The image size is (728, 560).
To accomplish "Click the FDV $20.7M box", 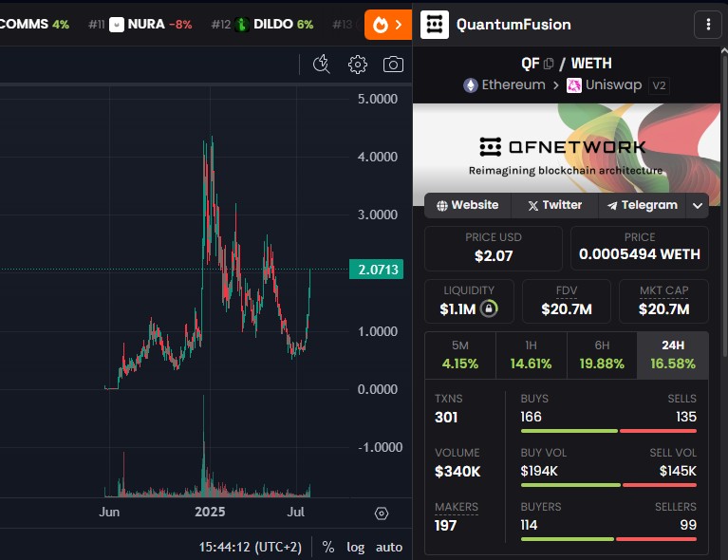I will point(567,301).
